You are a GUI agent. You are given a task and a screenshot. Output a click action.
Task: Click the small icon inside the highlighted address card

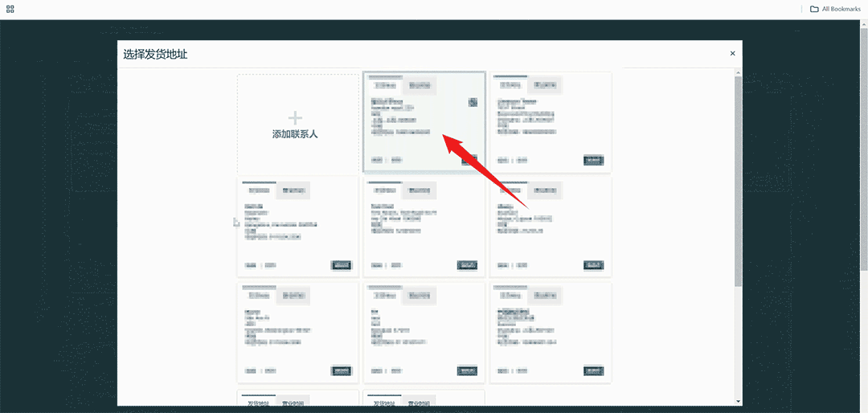pos(473,102)
